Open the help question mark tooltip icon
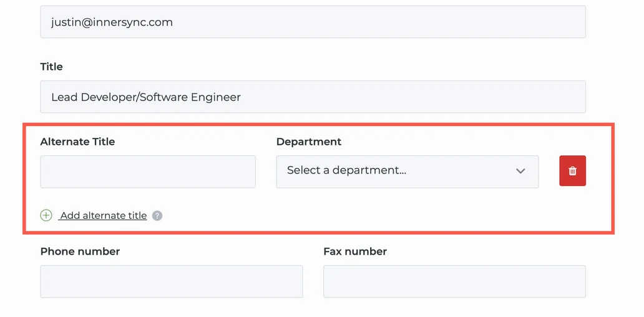 point(157,216)
